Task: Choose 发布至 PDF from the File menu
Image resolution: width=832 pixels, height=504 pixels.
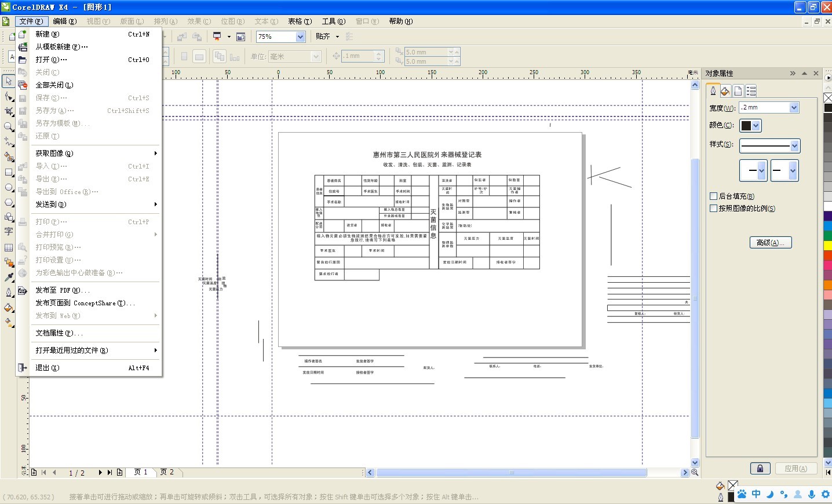Action: pos(62,290)
